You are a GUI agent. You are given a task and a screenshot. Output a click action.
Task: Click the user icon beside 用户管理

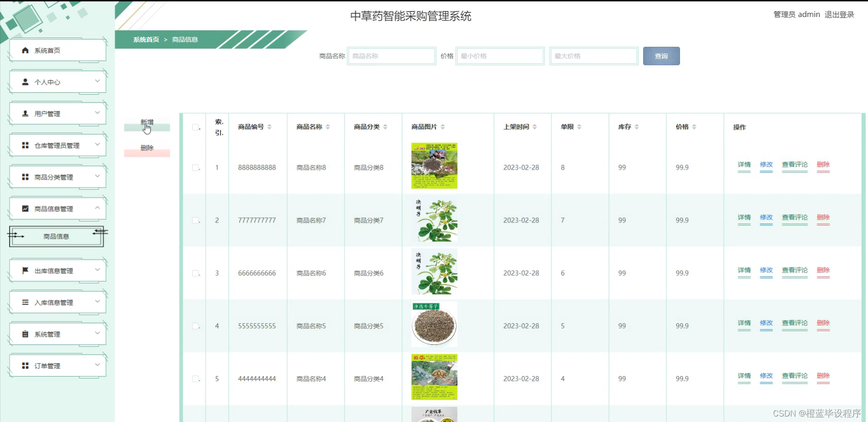click(x=25, y=114)
